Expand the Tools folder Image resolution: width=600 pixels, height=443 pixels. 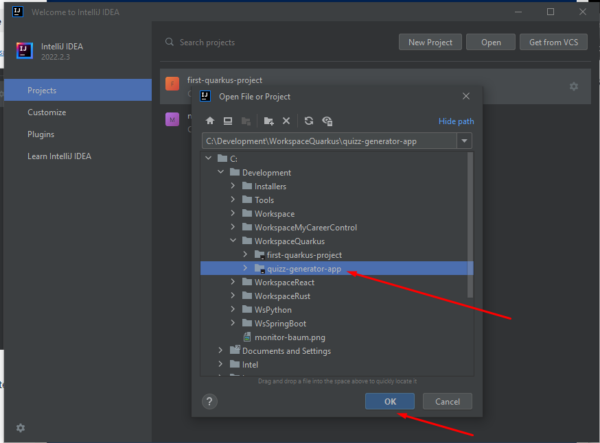tap(233, 200)
